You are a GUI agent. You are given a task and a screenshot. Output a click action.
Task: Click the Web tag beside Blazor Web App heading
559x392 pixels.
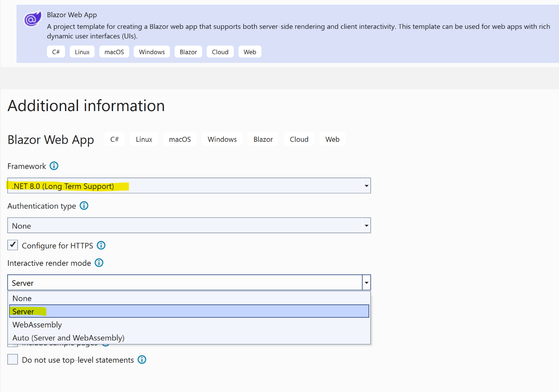pyautogui.click(x=332, y=139)
